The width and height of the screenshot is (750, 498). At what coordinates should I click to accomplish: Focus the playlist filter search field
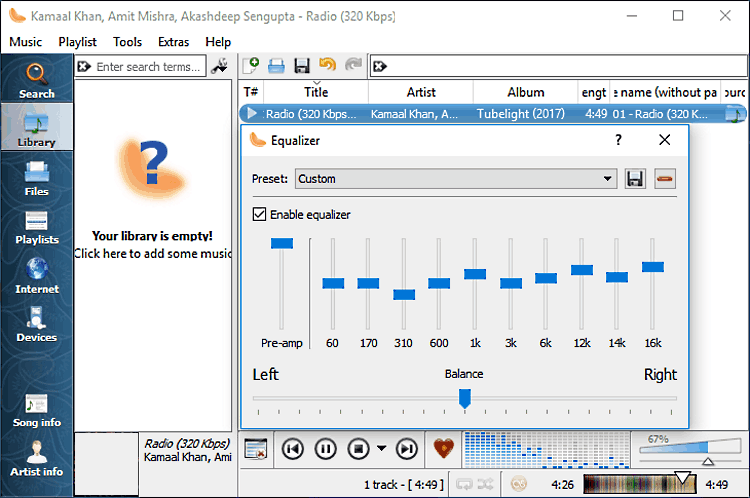(x=559, y=66)
